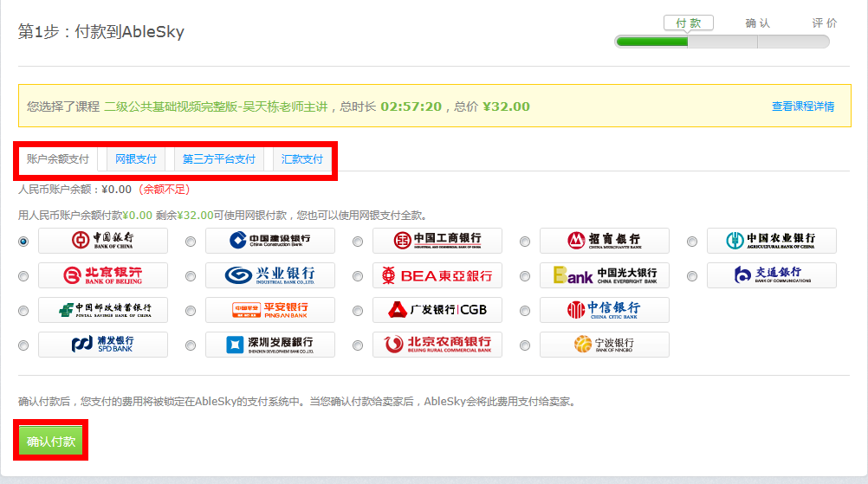Select the 中国光大银行 radio button

coord(525,276)
